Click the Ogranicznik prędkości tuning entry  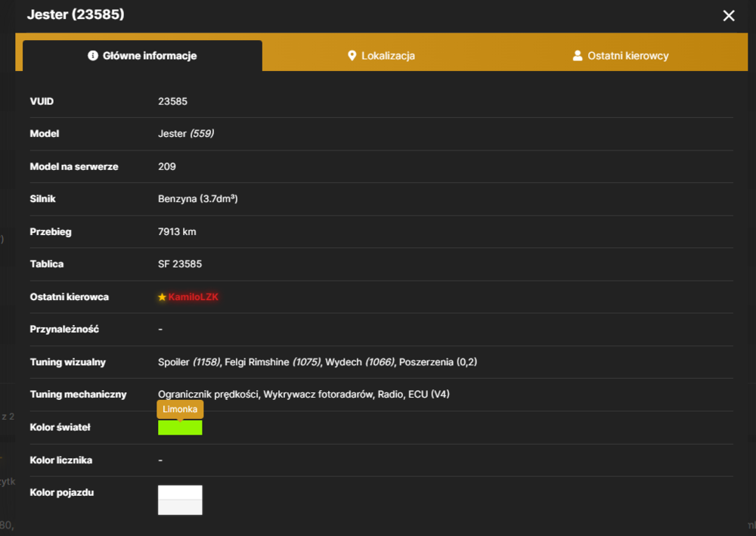[209, 395]
